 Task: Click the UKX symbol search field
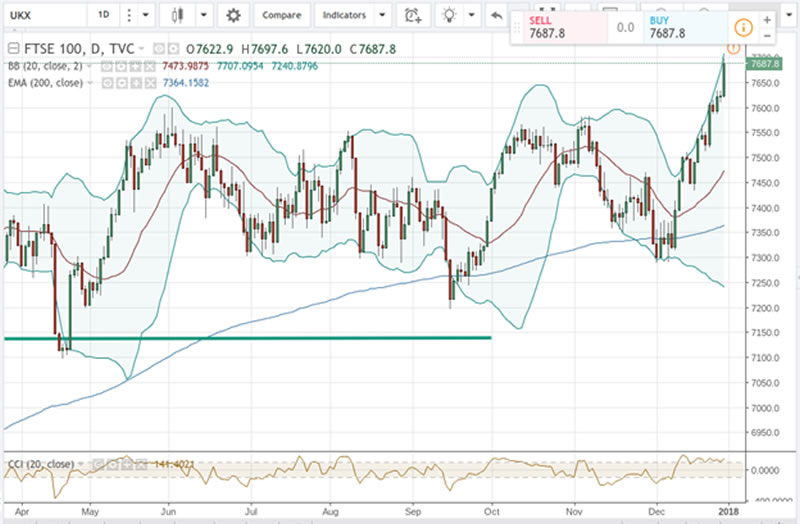point(45,15)
